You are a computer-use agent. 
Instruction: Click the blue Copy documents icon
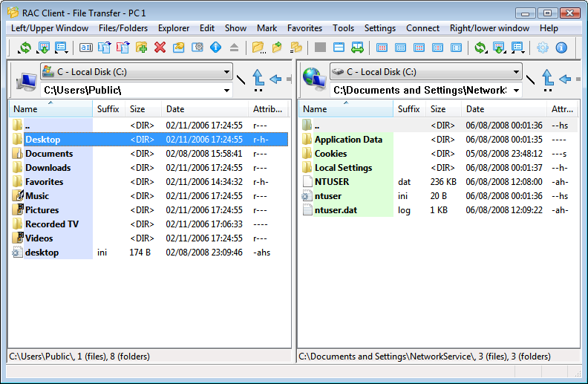(x=104, y=48)
